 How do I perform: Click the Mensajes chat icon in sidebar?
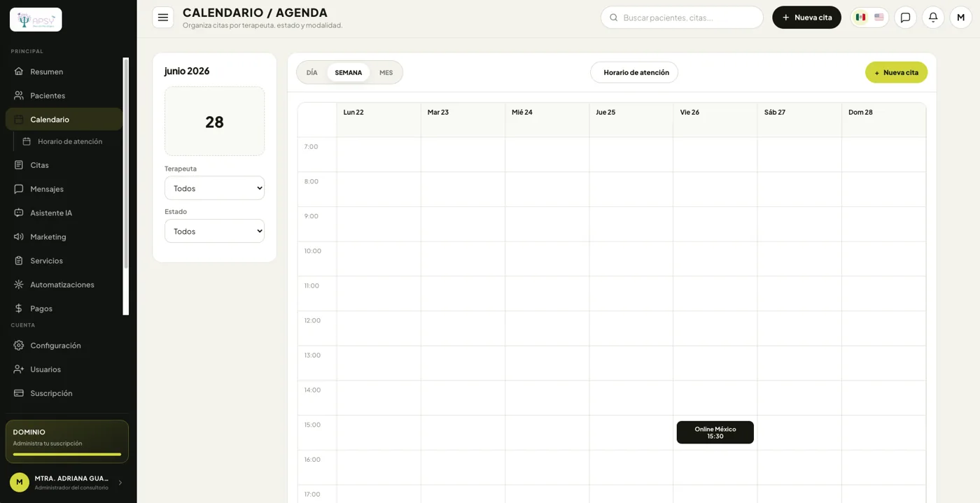[x=19, y=189]
